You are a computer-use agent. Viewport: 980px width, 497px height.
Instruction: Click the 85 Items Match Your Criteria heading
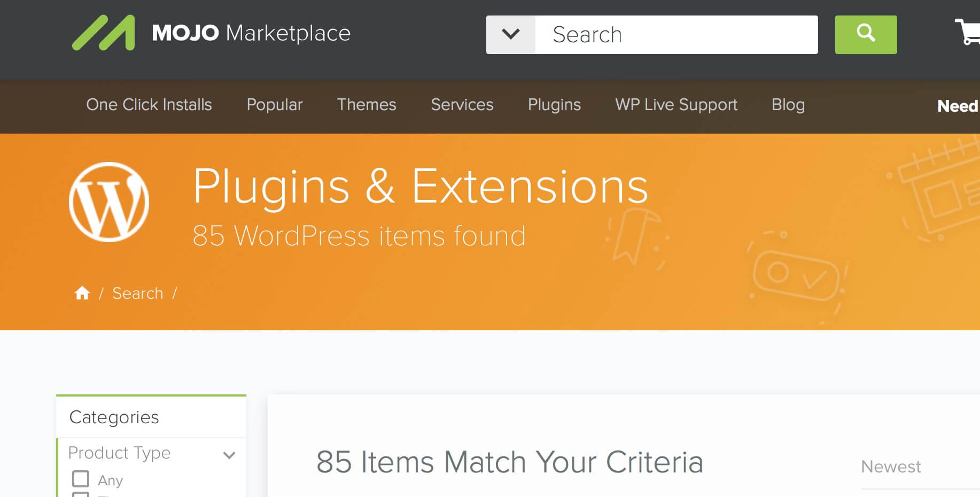point(510,462)
